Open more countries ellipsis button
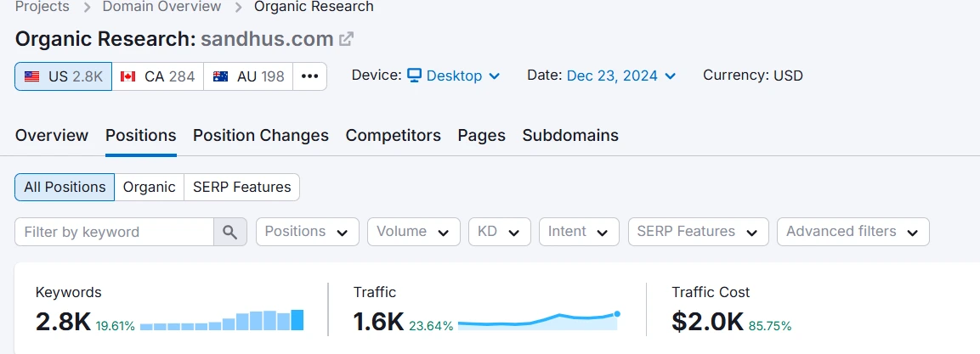Viewport: 980px width, 354px height. [309, 76]
